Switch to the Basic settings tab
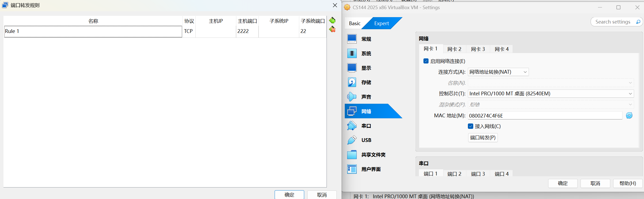 point(355,23)
